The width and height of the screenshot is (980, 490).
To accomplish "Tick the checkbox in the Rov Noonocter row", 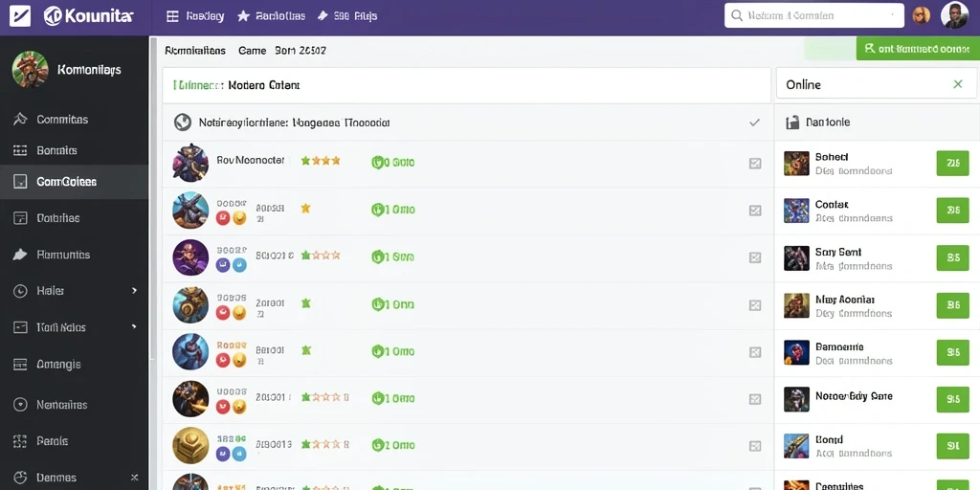I will 755,163.
